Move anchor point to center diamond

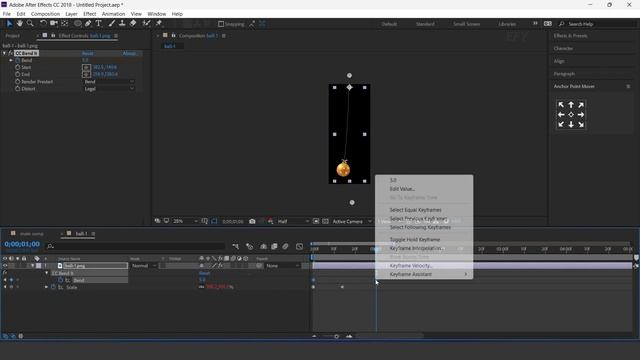[571, 115]
